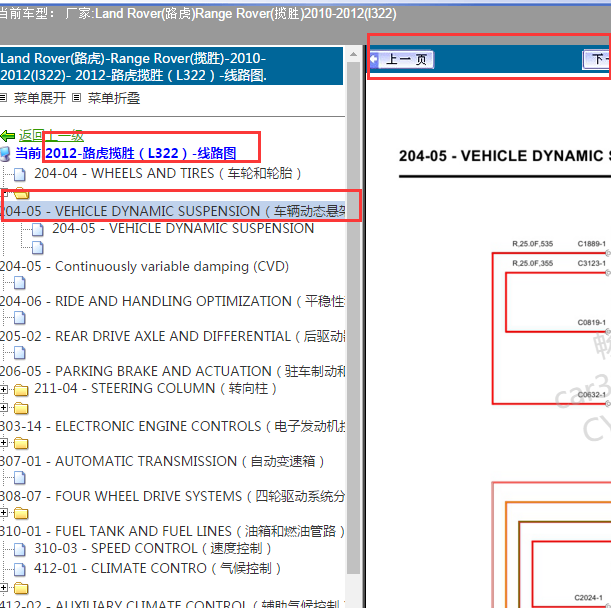The image size is (611, 608).
Task: Go to the previous page with 上一页
Action: point(402,59)
